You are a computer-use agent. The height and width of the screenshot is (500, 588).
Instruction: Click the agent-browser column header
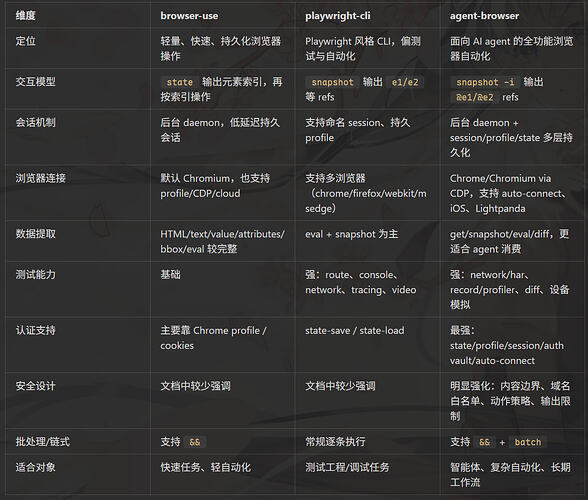(x=484, y=16)
